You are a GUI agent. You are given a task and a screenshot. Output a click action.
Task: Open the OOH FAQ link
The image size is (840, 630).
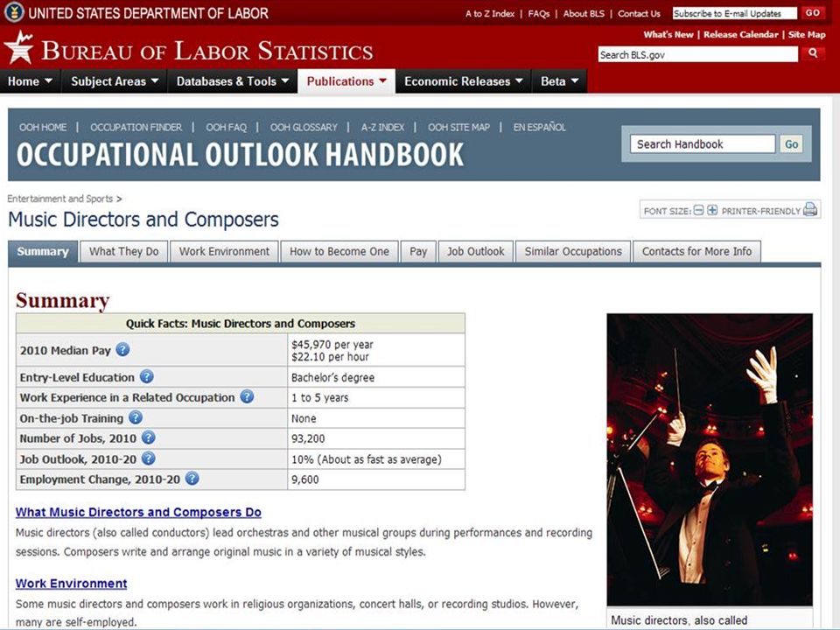coord(226,128)
